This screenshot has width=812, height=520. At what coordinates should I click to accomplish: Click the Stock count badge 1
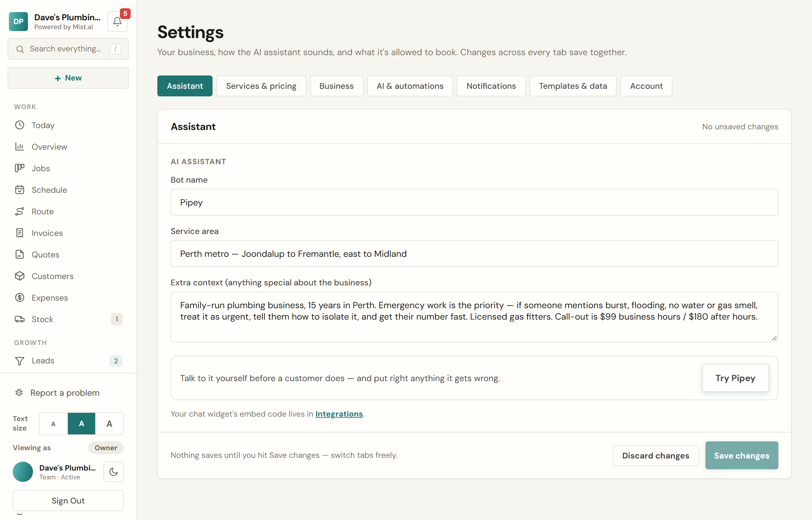116,319
